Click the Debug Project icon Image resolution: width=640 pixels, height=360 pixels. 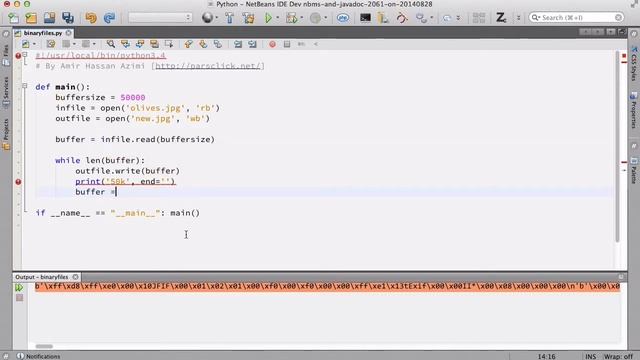coord(291,18)
